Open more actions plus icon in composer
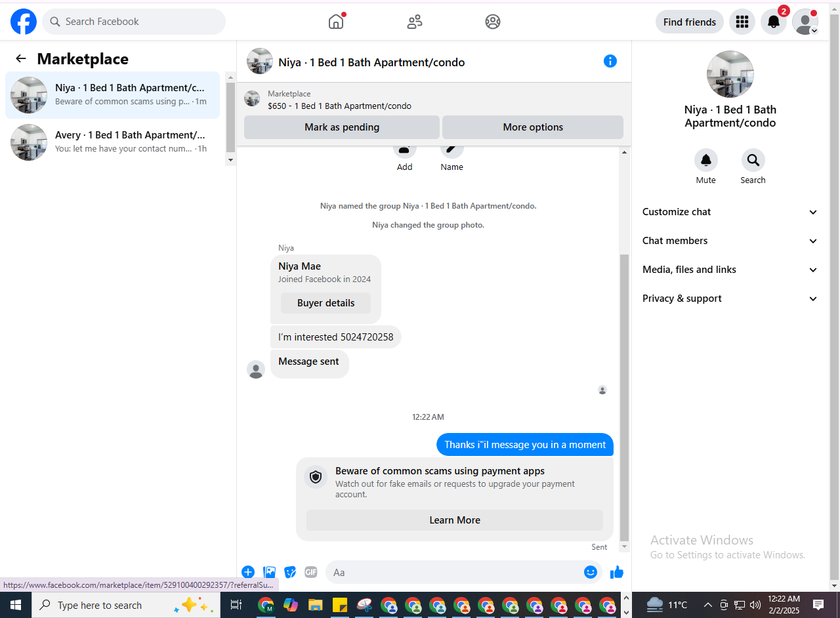The image size is (840, 618). pos(248,572)
